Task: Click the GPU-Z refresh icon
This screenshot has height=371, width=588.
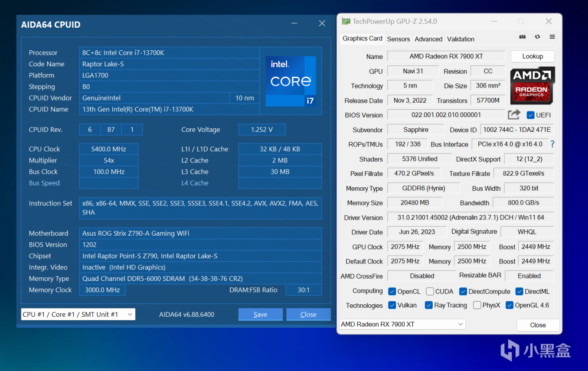Action: [x=537, y=37]
